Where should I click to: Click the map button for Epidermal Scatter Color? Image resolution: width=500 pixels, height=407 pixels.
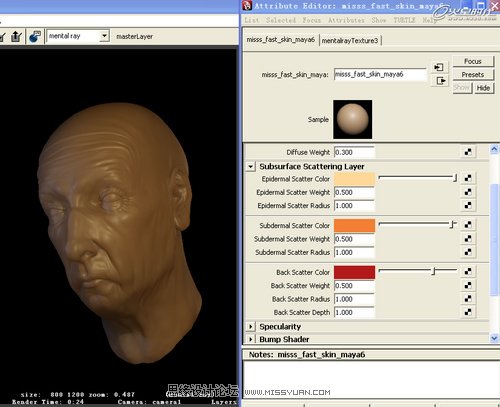(x=468, y=178)
